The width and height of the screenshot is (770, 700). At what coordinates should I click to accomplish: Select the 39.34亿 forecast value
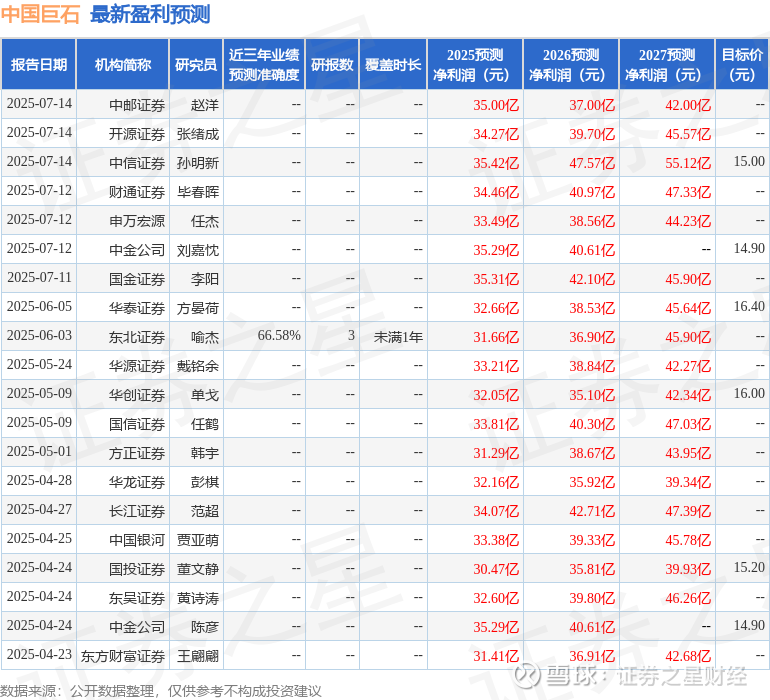(688, 481)
